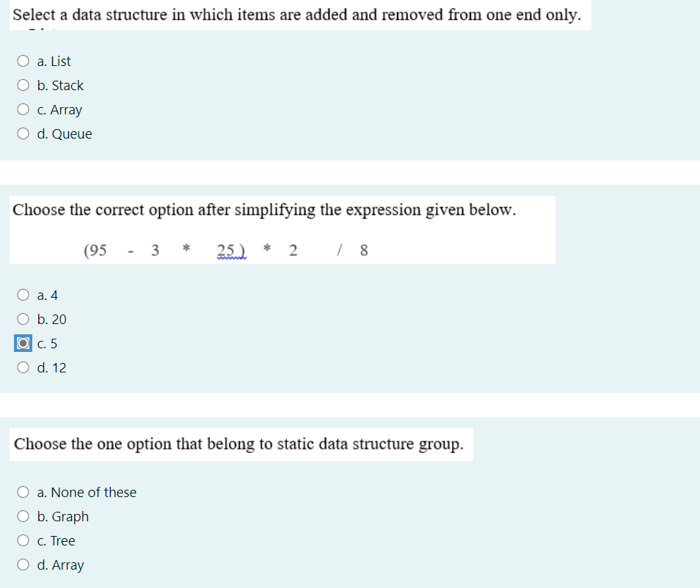Choose 'a. List' as your answer

click(23, 60)
